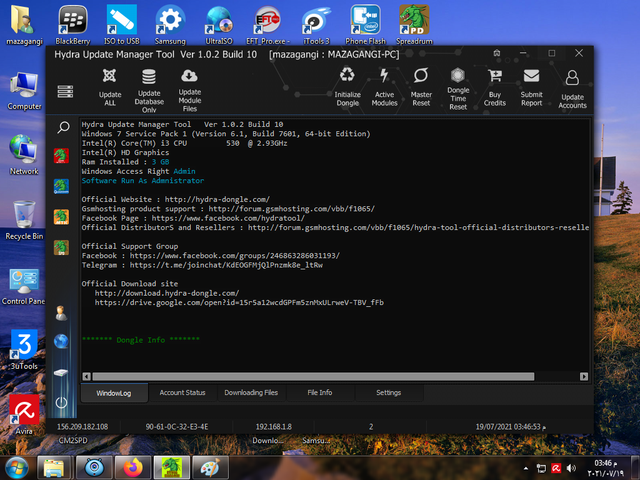Click the drive device icon in sidebar

(61, 372)
